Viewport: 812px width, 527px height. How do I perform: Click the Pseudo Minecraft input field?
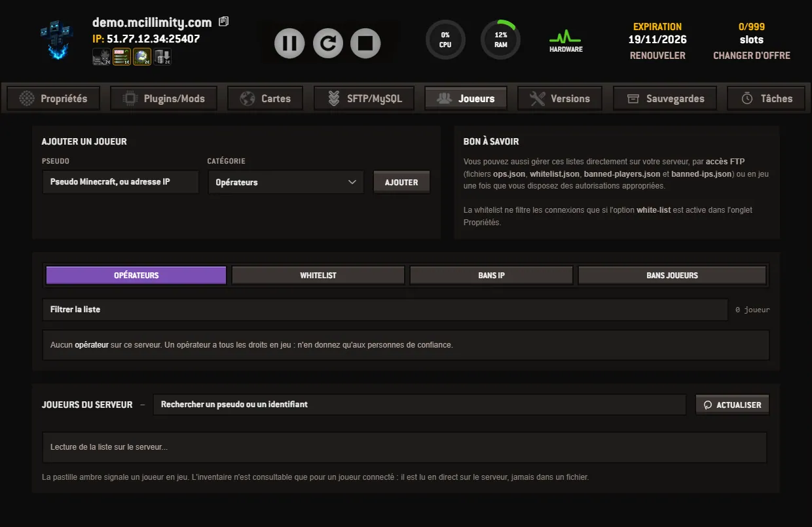(120, 182)
